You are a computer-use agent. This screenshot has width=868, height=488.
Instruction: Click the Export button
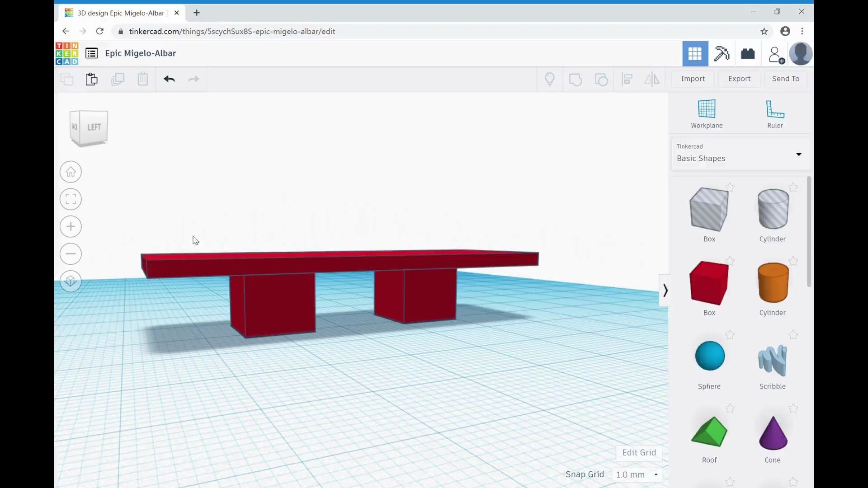tap(739, 79)
